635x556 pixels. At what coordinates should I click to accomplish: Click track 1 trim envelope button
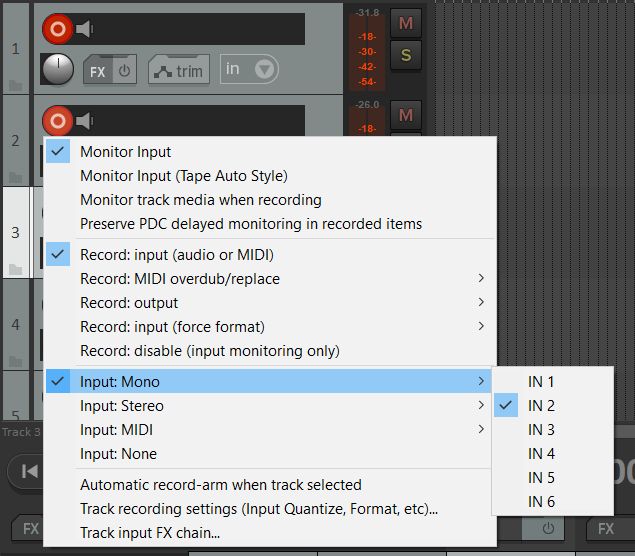tap(178, 71)
